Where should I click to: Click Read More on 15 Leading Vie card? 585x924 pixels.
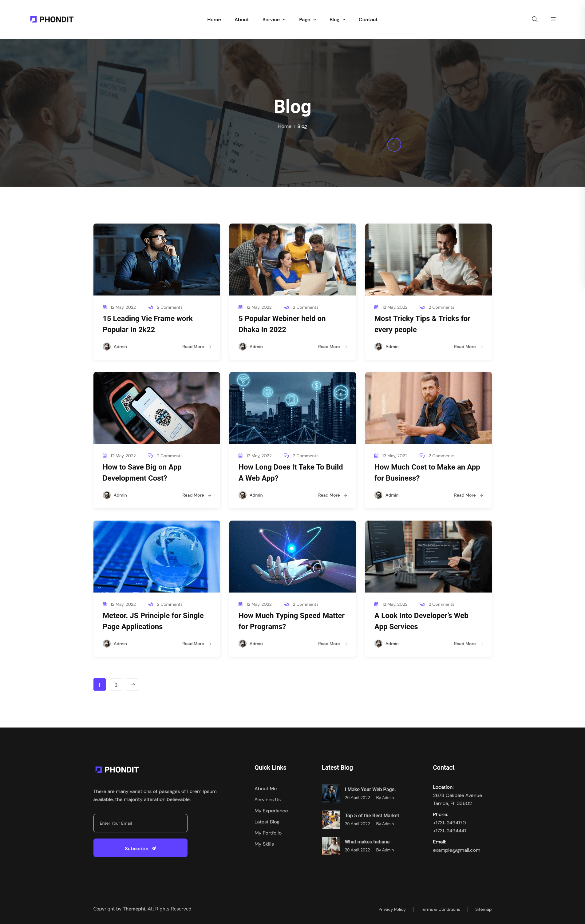196,347
